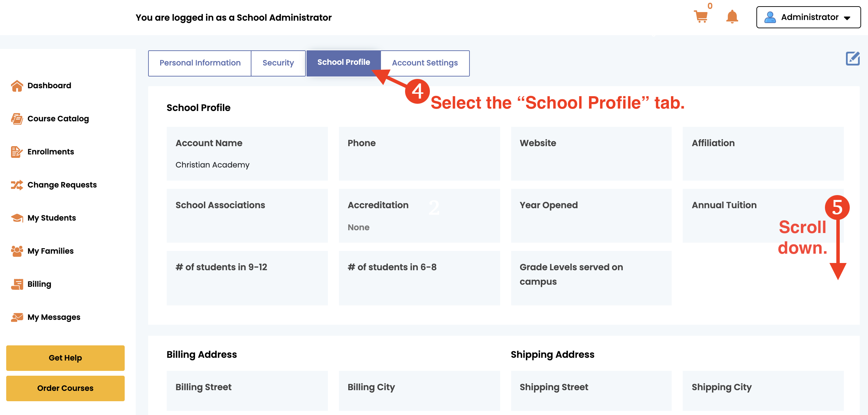Click the Dashboard home icon
This screenshot has height=415, width=868.
pos(17,86)
